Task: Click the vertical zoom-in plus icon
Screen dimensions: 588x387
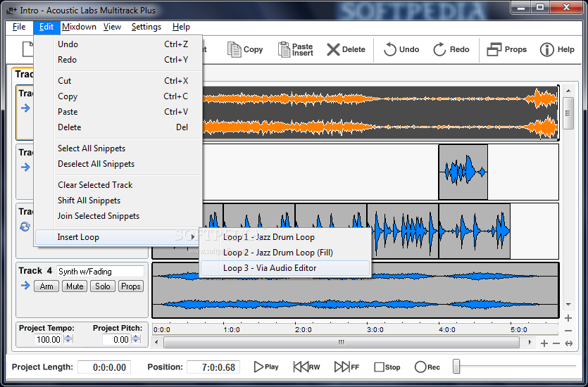Action: 568,318
